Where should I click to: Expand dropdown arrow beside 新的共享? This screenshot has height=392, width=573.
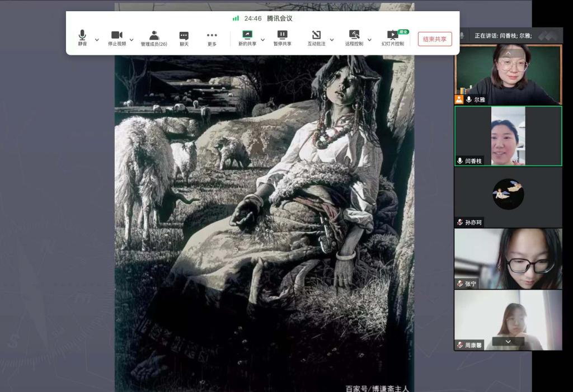tap(262, 40)
